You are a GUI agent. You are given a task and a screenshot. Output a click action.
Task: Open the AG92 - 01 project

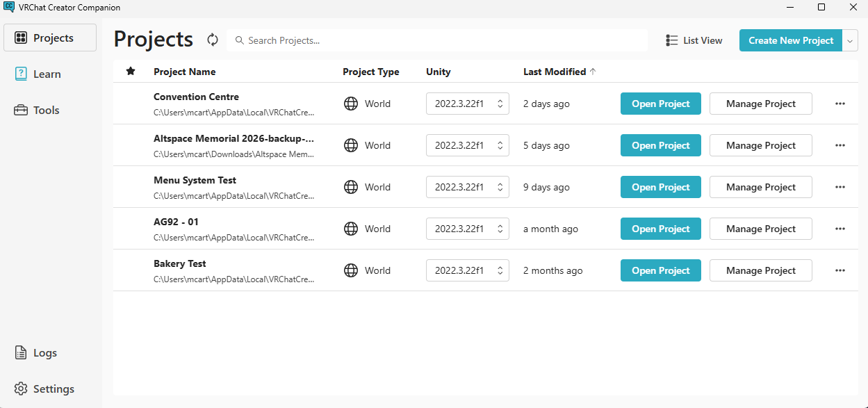(x=661, y=229)
